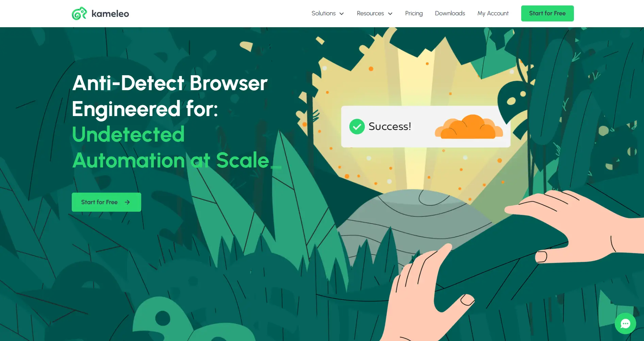Go to the Pricing page
This screenshot has height=341, width=644.
414,13
